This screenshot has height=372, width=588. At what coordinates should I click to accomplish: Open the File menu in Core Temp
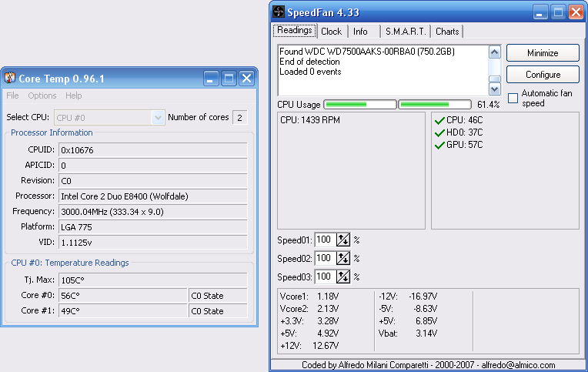tap(12, 96)
